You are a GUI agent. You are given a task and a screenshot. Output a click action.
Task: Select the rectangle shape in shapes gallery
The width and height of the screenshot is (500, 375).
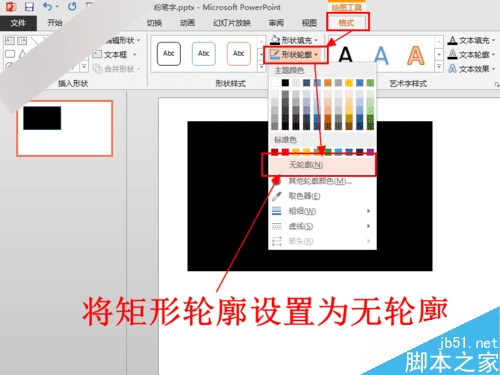pyautogui.click(x=10, y=54)
